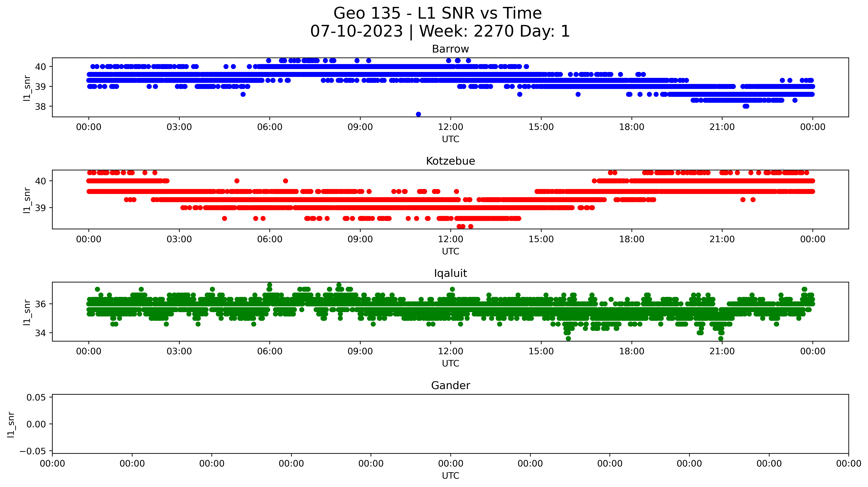Click the "06:00" tick label on Iqaluit axis
868x487 pixels.
coord(270,351)
